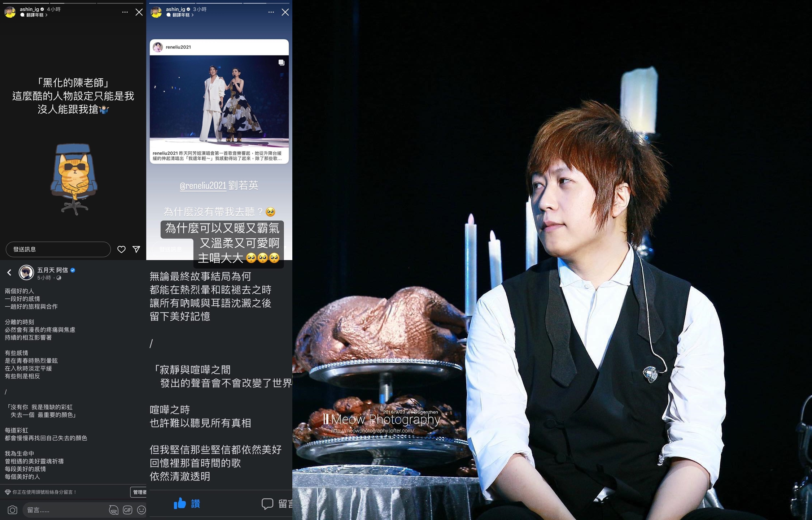Go back with the Facebook back arrow
This screenshot has width=812, height=520.
point(9,272)
